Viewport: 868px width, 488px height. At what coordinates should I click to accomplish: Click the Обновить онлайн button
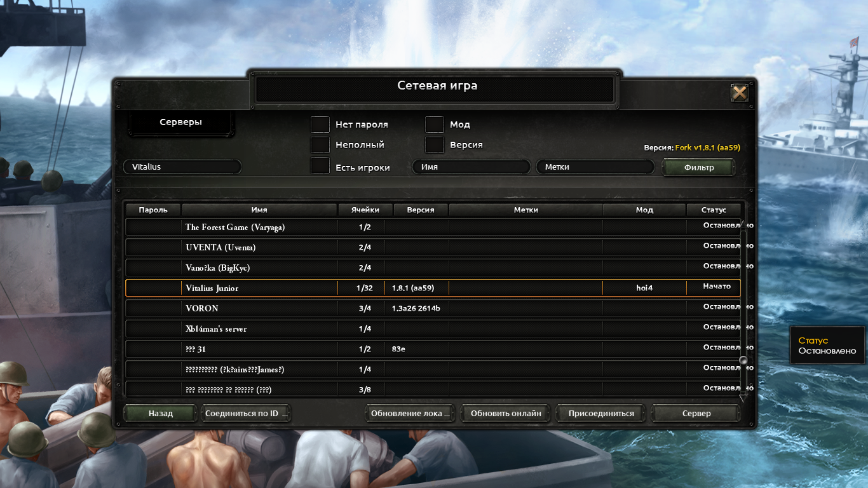pos(506,413)
